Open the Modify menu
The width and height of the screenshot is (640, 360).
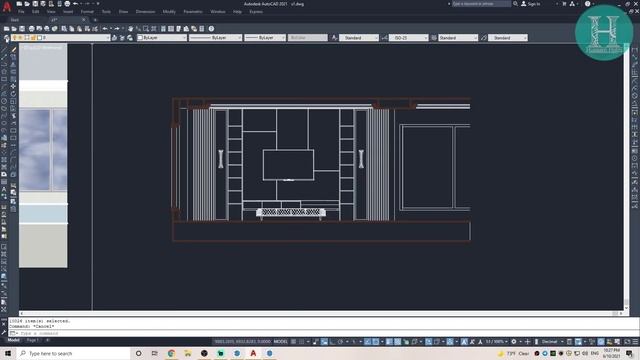tap(169, 12)
